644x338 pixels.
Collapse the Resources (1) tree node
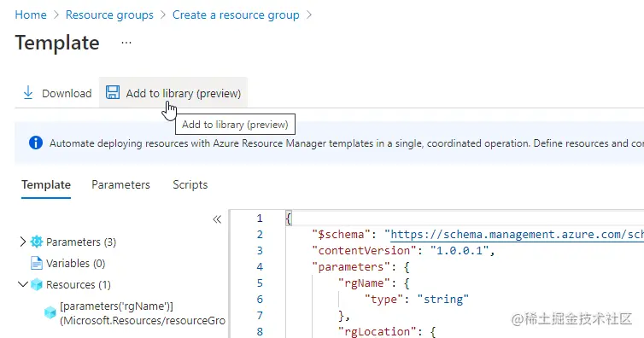[23, 284]
